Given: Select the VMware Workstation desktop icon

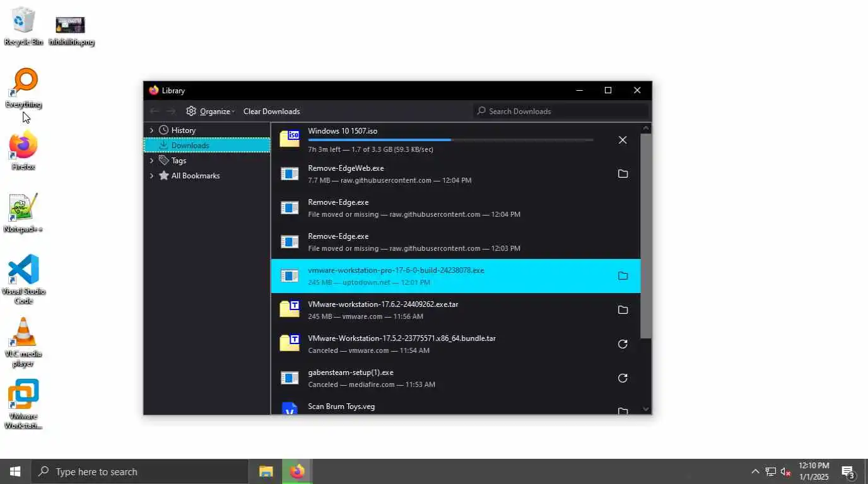Looking at the screenshot, I should pyautogui.click(x=23, y=405).
